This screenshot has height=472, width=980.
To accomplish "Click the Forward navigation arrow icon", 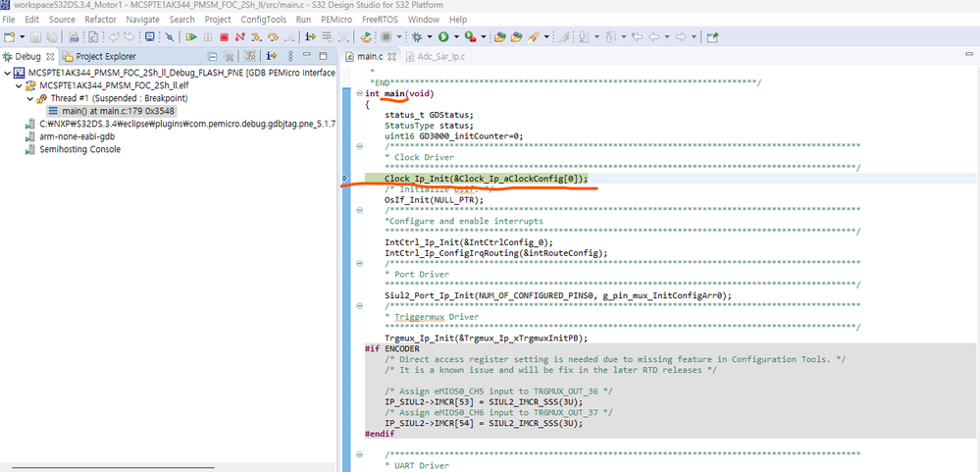I will (681, 37).
